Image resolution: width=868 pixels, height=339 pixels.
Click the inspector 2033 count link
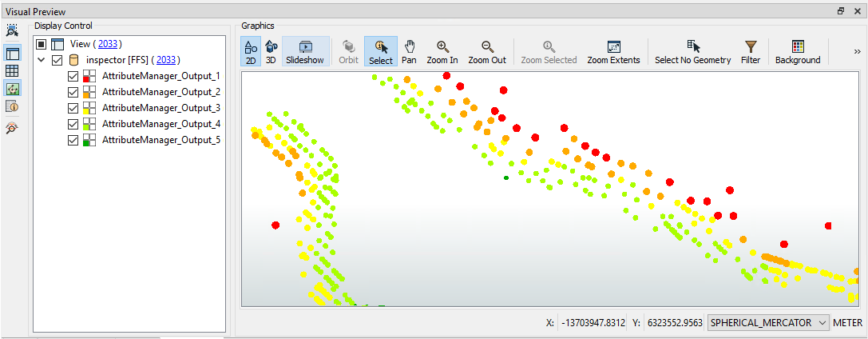(167, 60)
